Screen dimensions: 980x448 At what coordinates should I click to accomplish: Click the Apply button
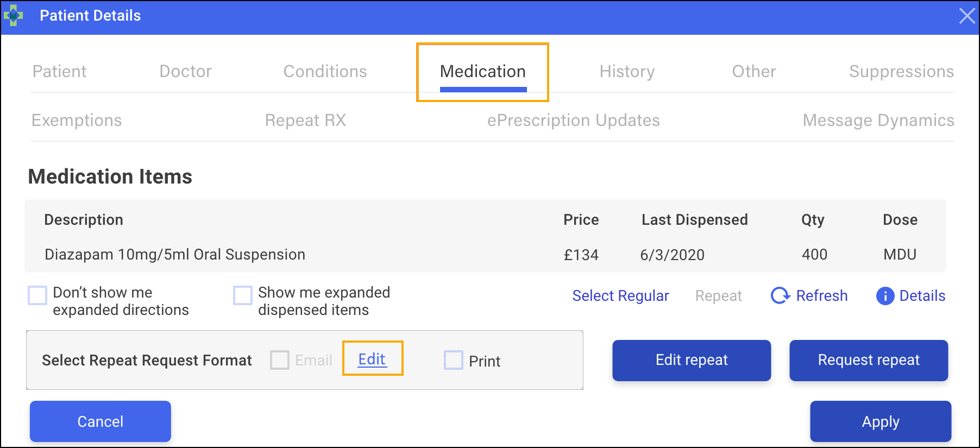(880, 421)
